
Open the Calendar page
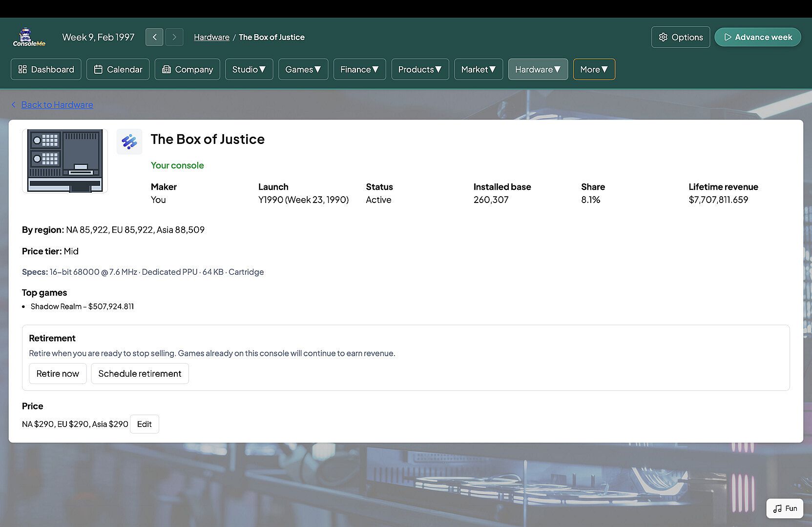coord(118,69)
